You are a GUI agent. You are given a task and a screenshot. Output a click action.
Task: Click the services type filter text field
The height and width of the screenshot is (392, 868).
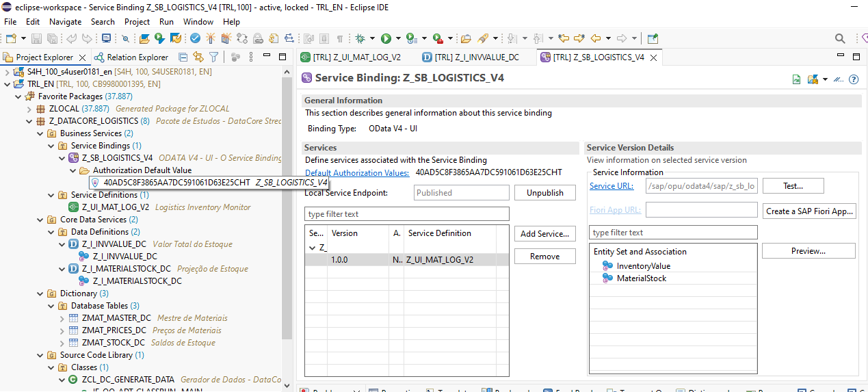point(406,214)
